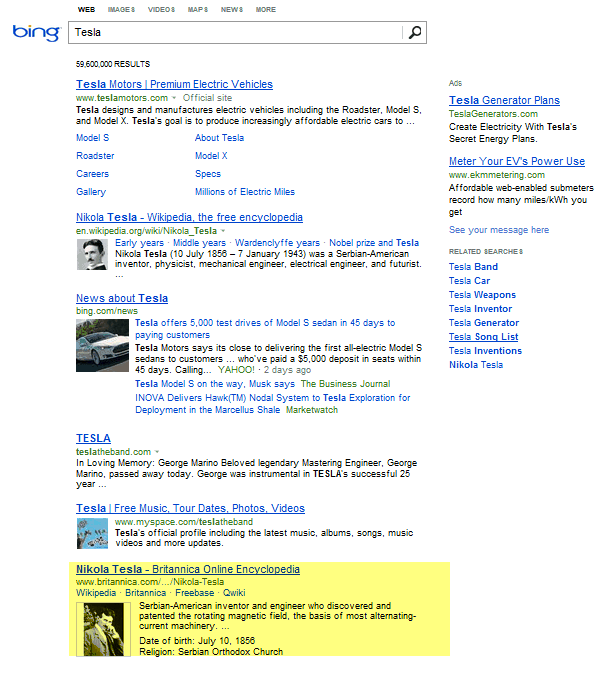Open Millions of Electric Miles sitelink
The width and height of the screenshot is (604, 694).
click(x=245, y=192)
